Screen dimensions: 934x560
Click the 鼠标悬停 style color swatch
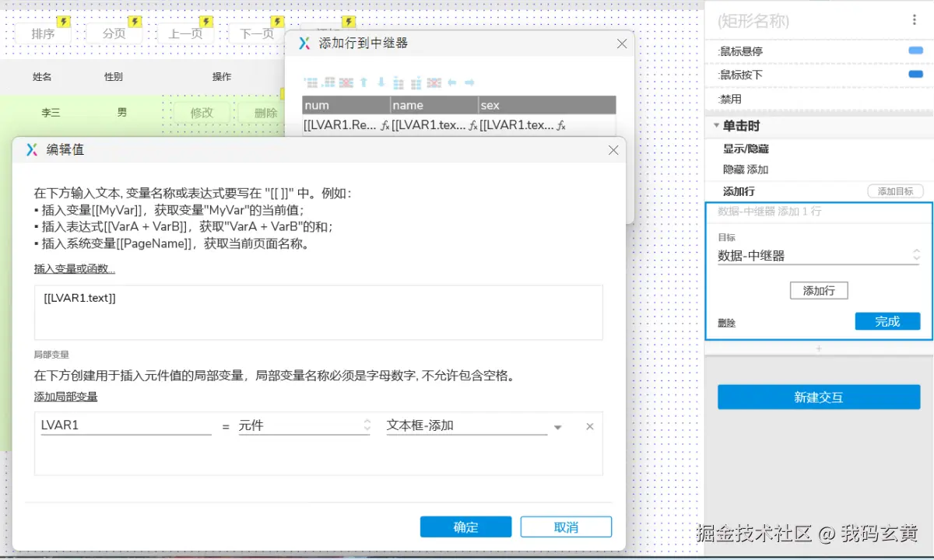tap(915, 51)
